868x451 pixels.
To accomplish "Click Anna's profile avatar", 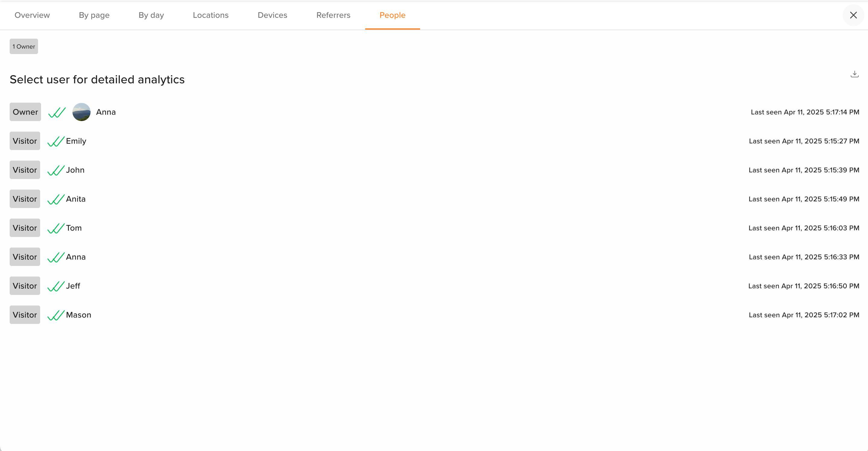I will [x=81, y=112].
